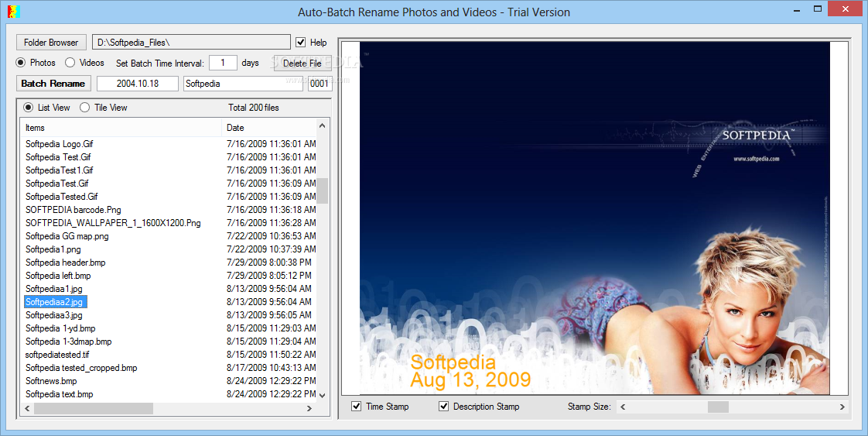Screen dimensions: 868x436
Task: Select file Softpedia header.bmp
Action: coord(65,263)
